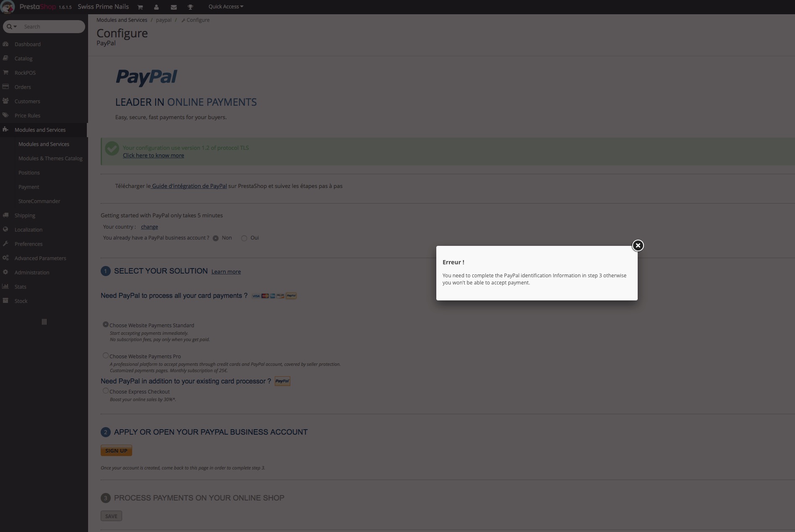
Task: Click the accepted card logos image
Action: (274, 296)
